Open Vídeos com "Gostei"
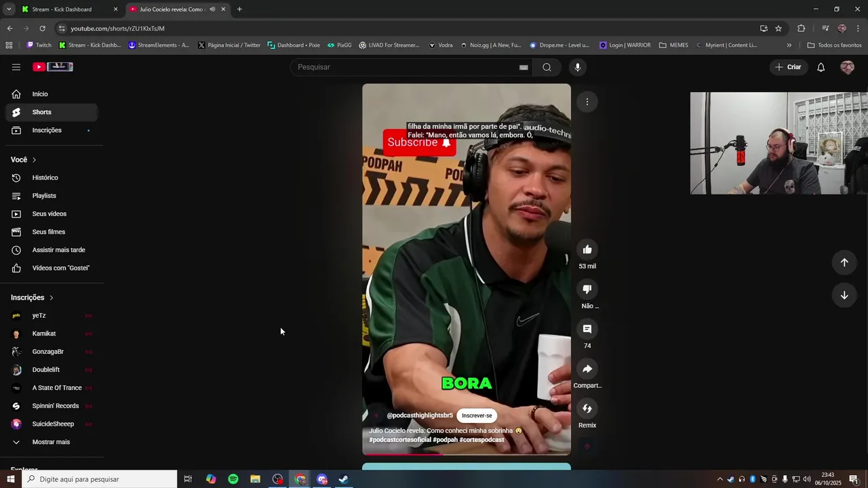 coord(52,268)
